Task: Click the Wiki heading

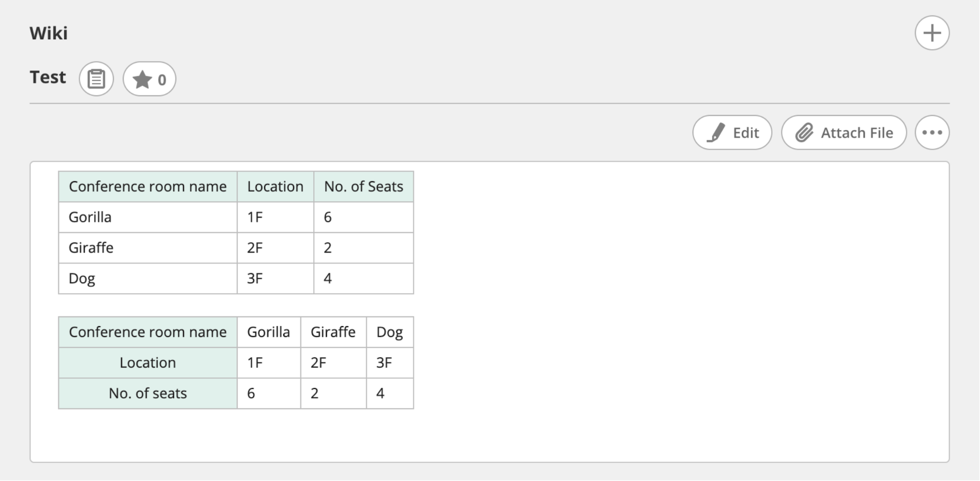Action: click(x=49, y=33)
